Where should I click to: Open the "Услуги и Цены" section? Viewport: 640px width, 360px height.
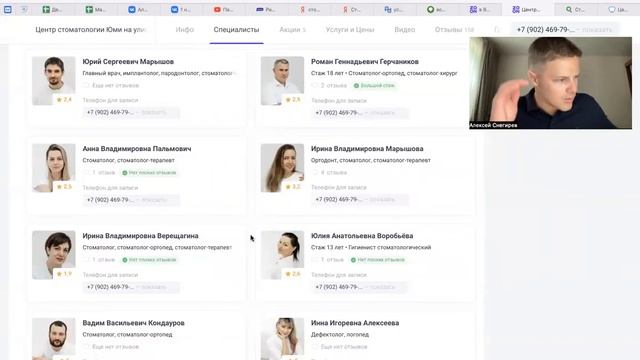click(x=350, y=29)
